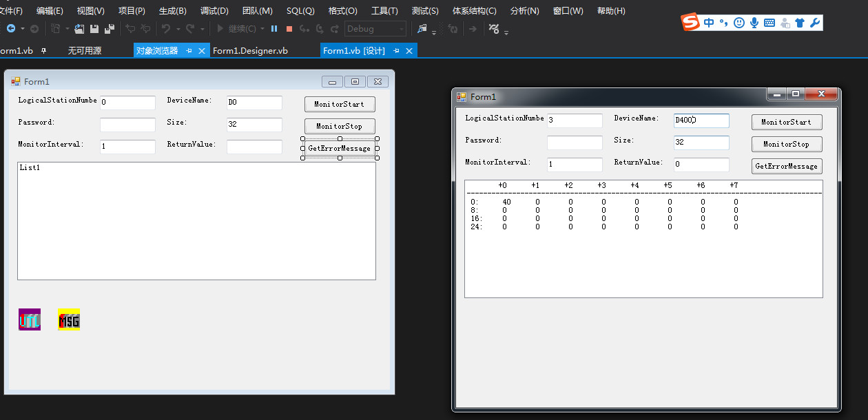
Task: Open Sogou IME wrench settings icon
Action: click(814, 23)
